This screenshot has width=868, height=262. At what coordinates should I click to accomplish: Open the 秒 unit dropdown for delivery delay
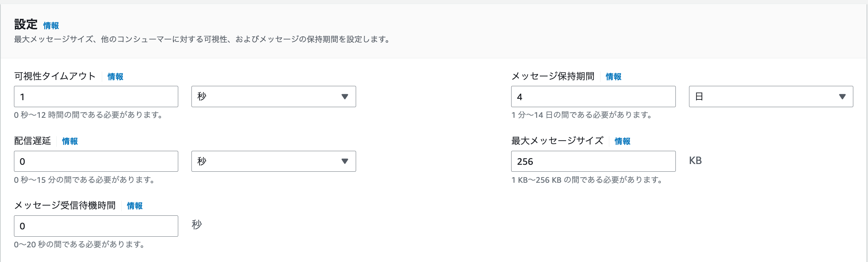(x=273, y=161)
